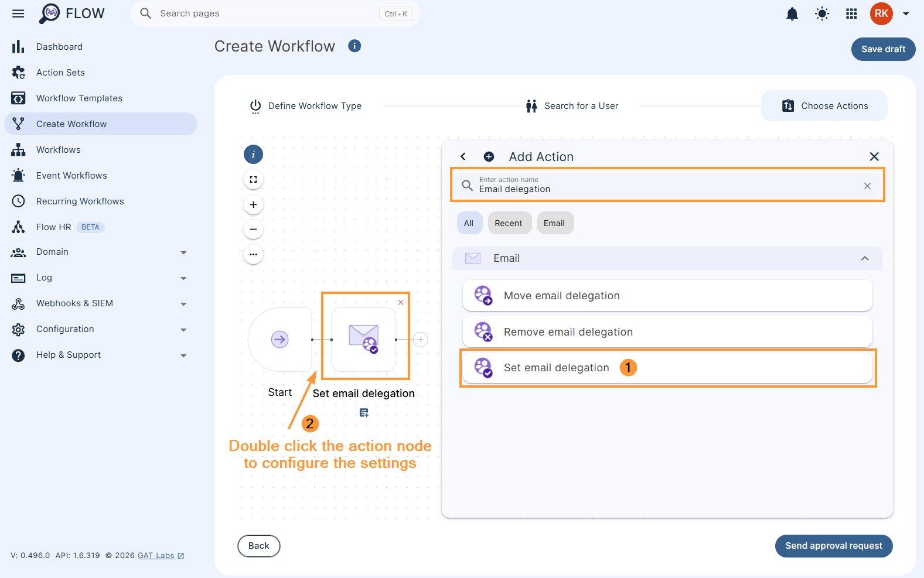The image size is (924, 578).
Task: Click the note icon under node label
Action: coord(364,413)
